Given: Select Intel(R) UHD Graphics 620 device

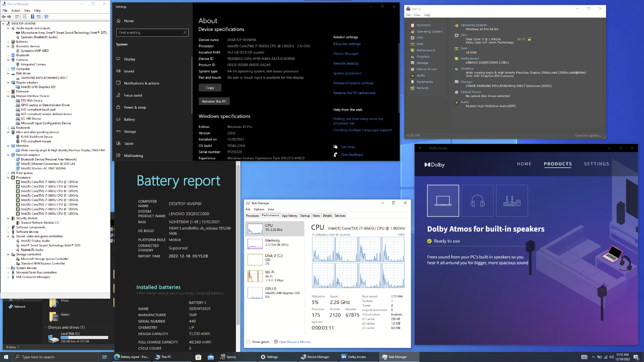Looking at the screenshot, I should click(x=38, y=87).
